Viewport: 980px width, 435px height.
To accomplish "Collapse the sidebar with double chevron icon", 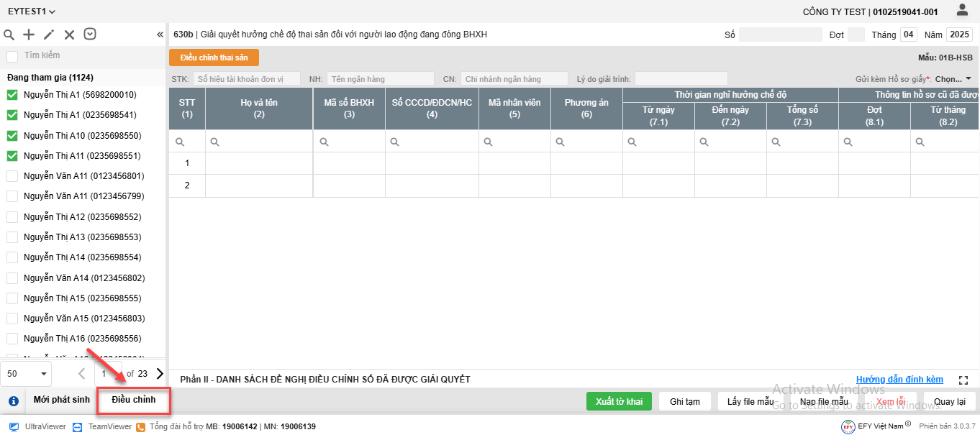I will pos(160,35).
